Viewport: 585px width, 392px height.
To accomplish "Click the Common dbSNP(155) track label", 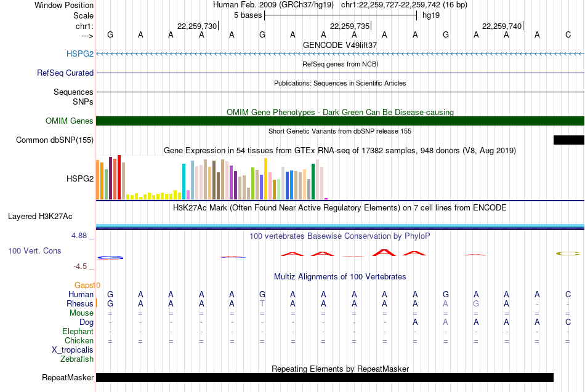I will pos(55,140).
